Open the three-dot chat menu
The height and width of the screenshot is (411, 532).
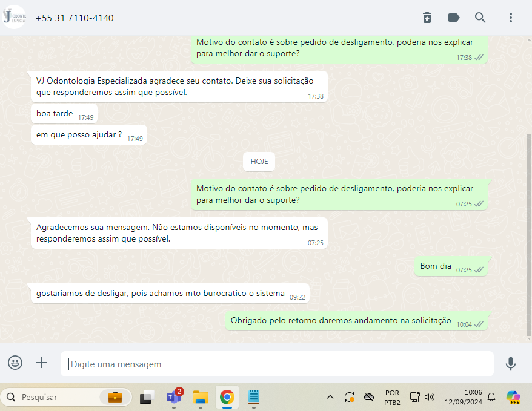pyautogui.click(x=511, y=18)
